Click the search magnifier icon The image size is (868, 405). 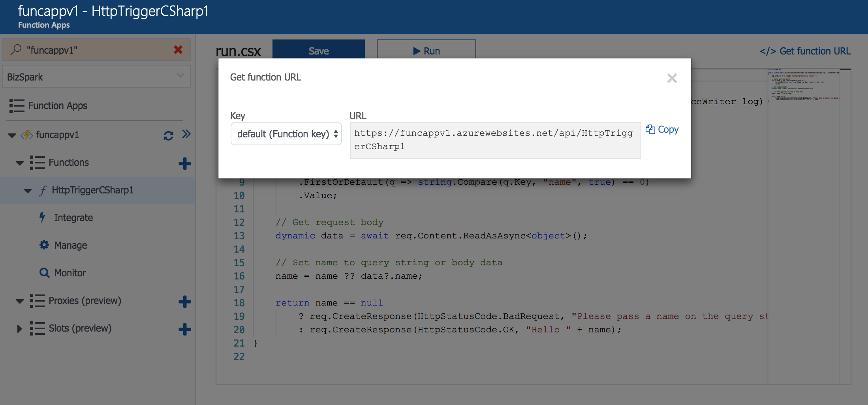[x=16, y=50]
